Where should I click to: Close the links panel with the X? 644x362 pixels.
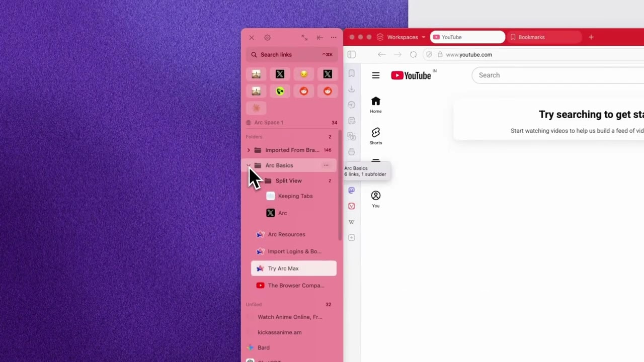click(252, 38)
